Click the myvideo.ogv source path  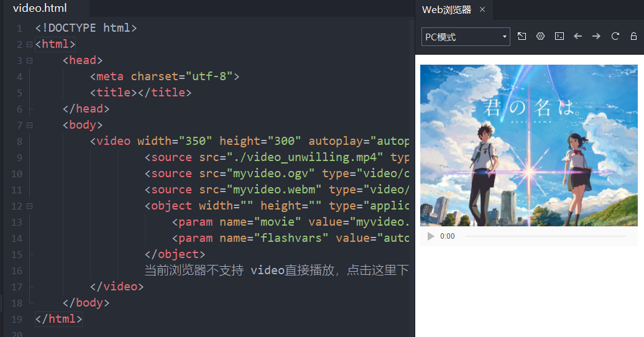(x=270, y=173)
